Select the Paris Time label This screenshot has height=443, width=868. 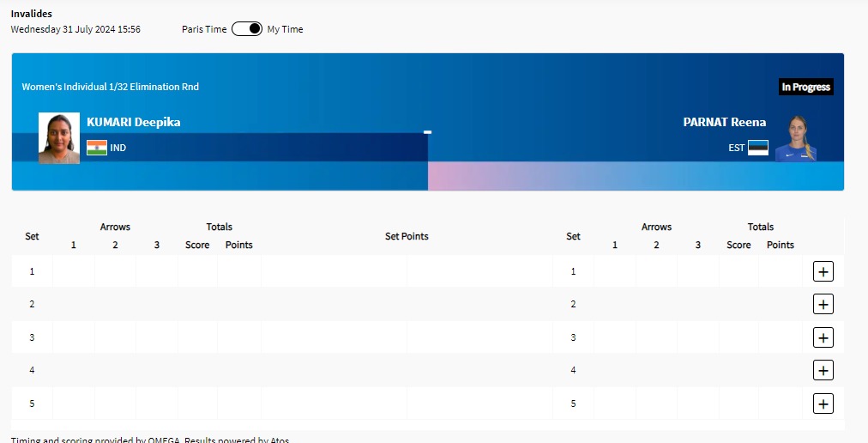pos(204,29)
